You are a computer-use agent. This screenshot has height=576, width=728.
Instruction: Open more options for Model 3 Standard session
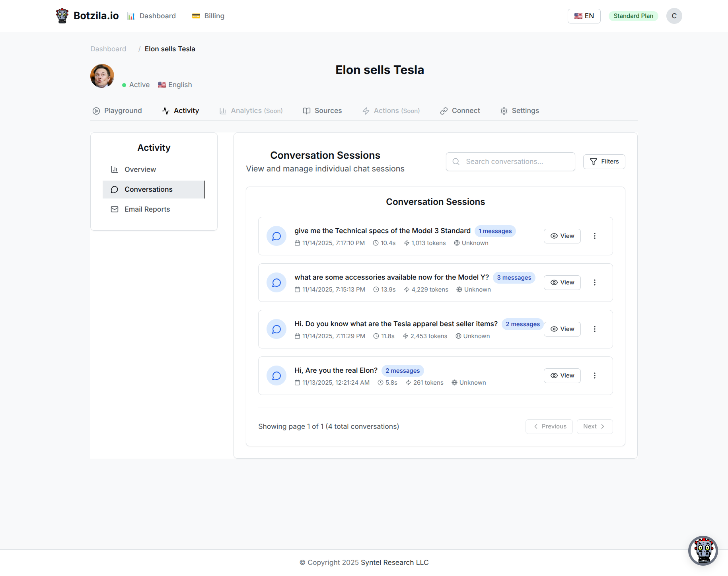click(595, 236)
